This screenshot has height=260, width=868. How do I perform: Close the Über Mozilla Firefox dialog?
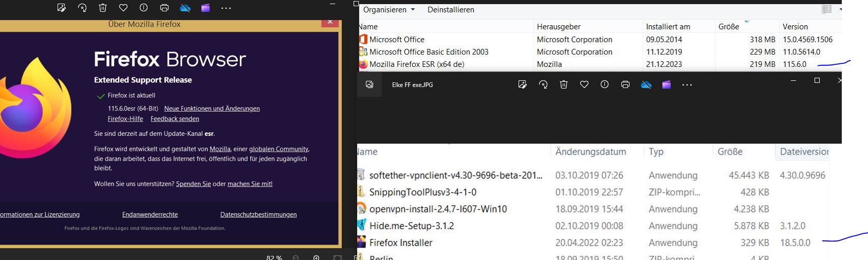coord(329,22)
